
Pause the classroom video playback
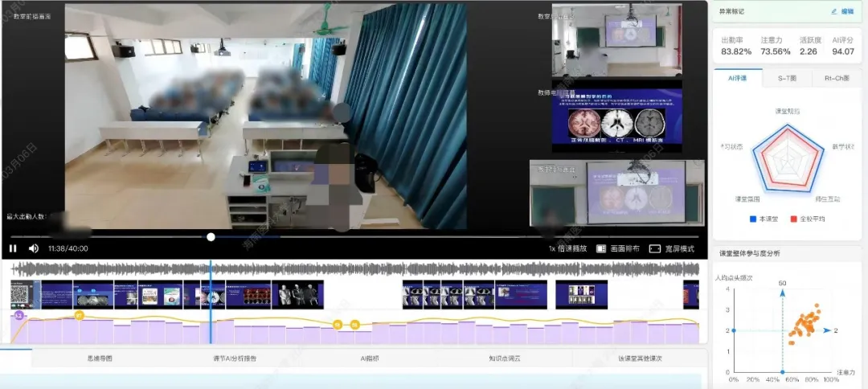[x=13, y=248]
